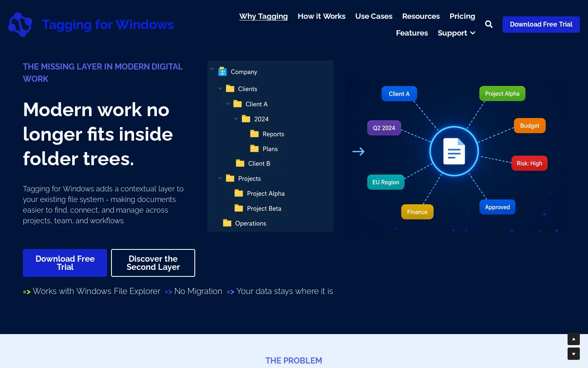Click the scroll-up arrow button
588x368 pixels.
tap(574, 339)
